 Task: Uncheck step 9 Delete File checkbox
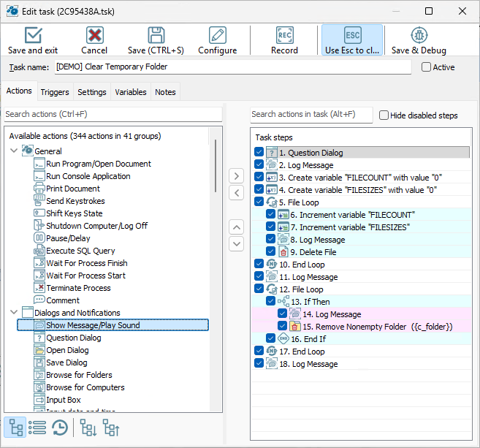[x=270, y=251]
